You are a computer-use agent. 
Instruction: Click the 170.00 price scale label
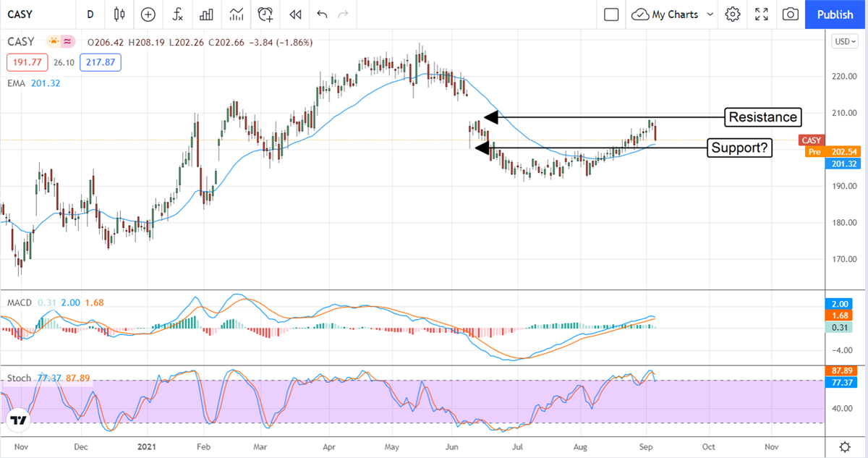point(845,259)
